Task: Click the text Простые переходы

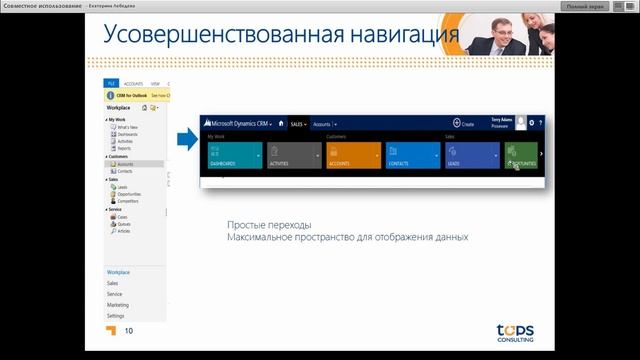Action: (269, 225)
